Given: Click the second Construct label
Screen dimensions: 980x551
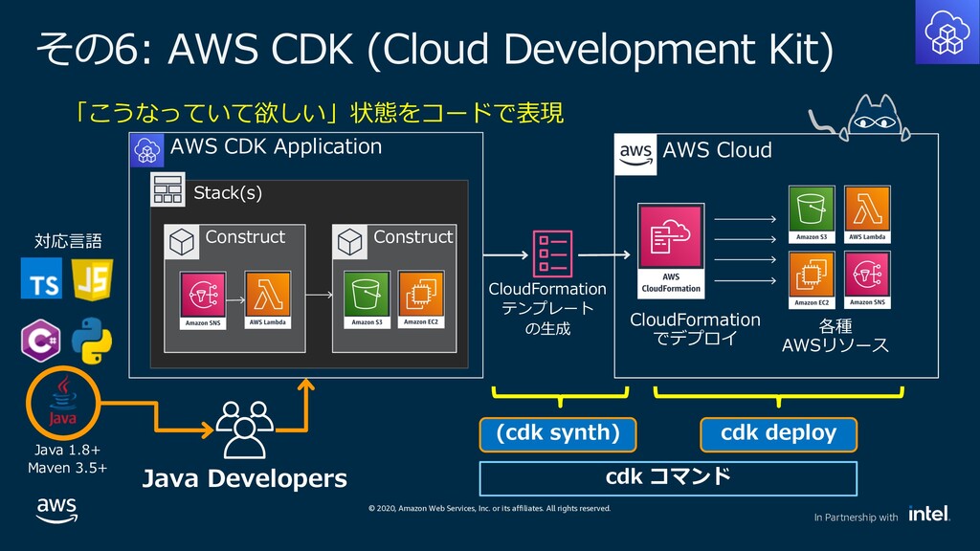Looking at the screenshot, I should 413,237.
